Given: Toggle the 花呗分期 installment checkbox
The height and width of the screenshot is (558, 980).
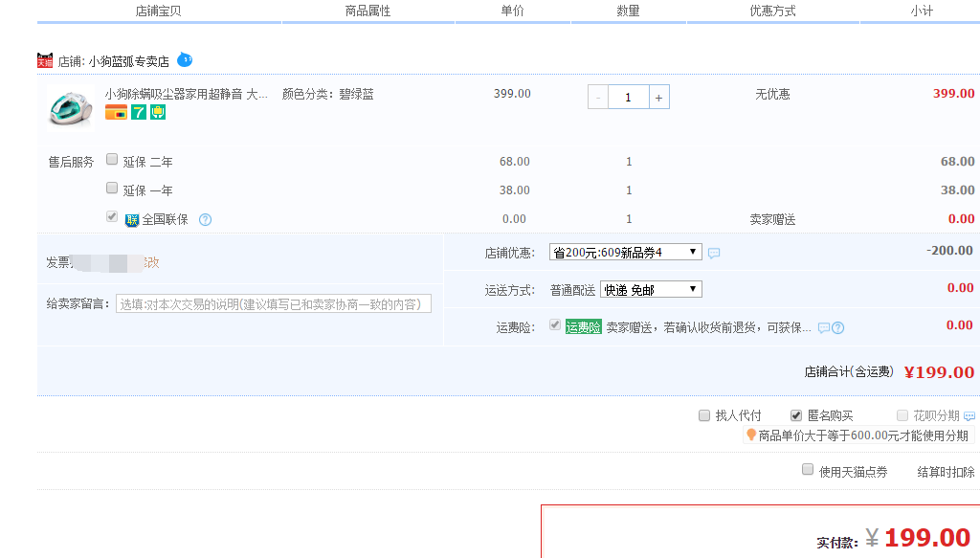Looking at the screenshot, I should pyautogui.click(x=902, y=415).
